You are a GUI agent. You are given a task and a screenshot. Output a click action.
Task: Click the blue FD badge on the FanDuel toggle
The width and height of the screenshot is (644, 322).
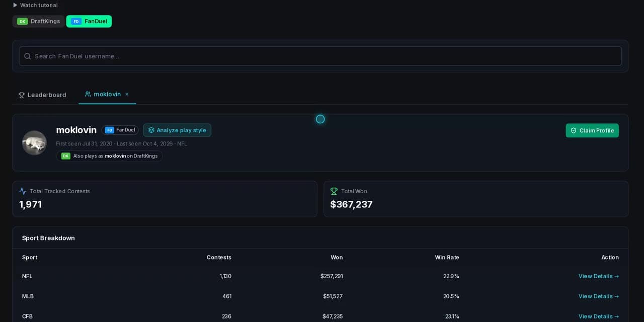(76, 21)
